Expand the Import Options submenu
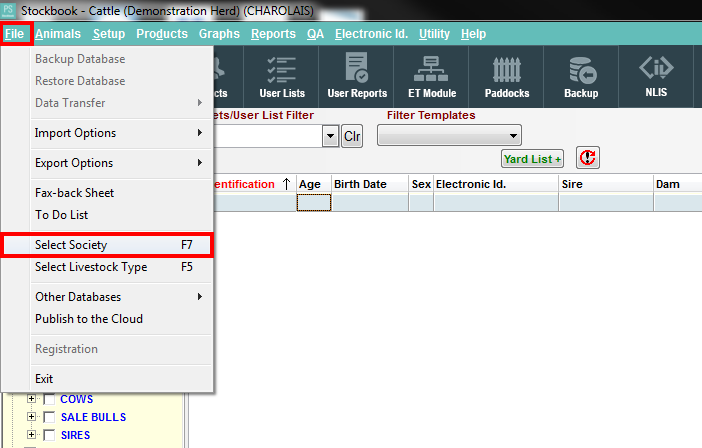The image size is (702, 448). click(x=119, y=133)
